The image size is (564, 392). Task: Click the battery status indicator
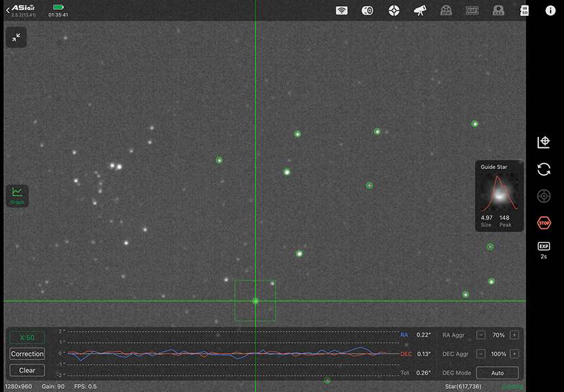58,7
